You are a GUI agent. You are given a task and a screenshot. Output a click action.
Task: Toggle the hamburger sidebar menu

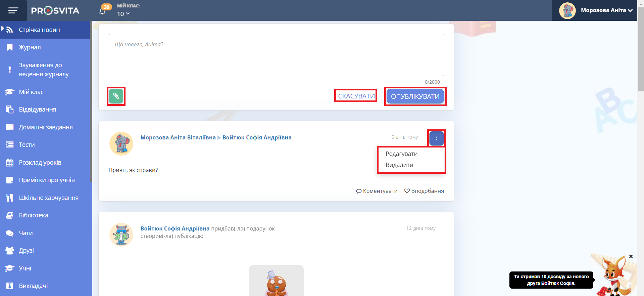click(x=13, y=10)
